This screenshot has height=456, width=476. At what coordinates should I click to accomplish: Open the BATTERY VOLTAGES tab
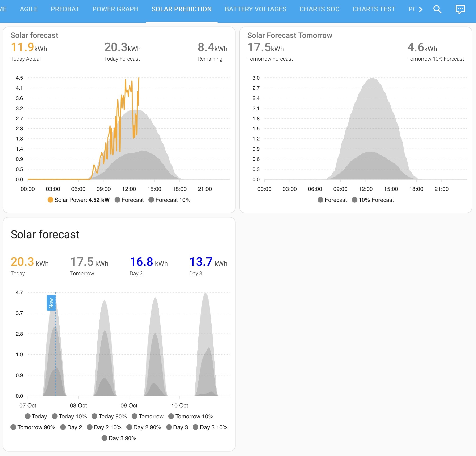(x=255, y=9)
